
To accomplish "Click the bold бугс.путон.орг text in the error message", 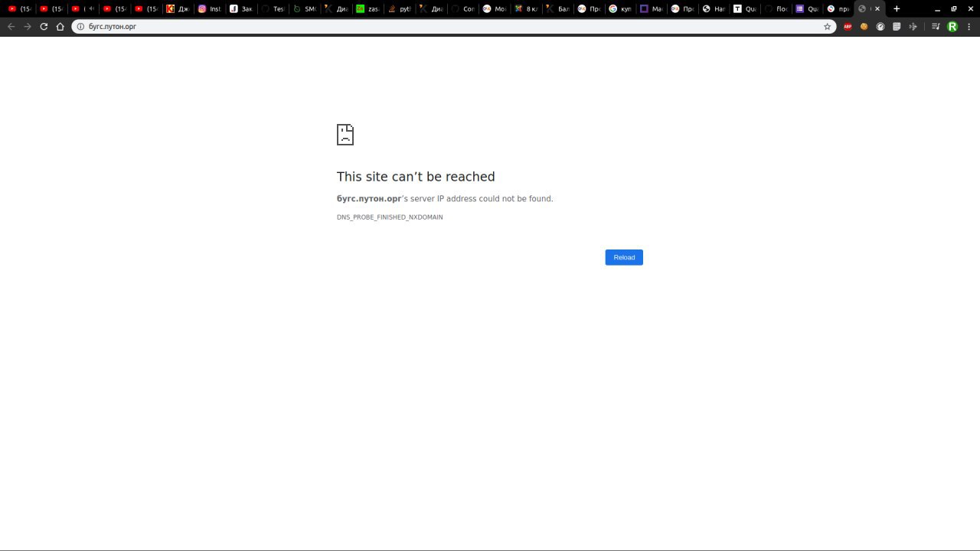I will tap(369, 199).
